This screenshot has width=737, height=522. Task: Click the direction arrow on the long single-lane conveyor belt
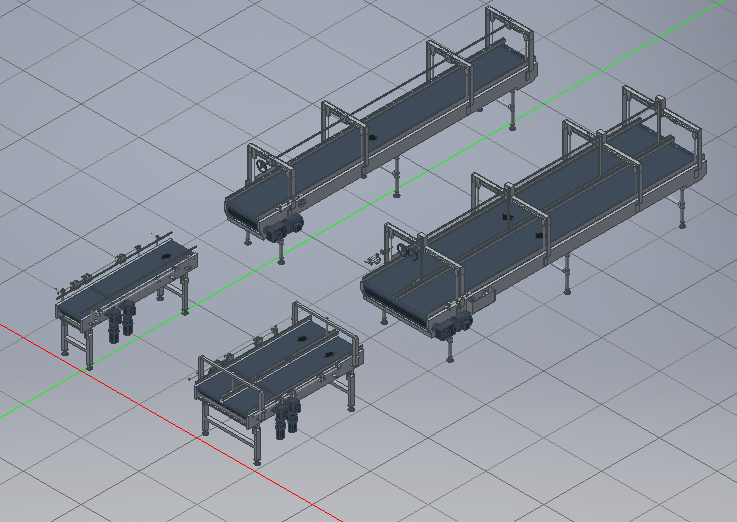point(372,137)
